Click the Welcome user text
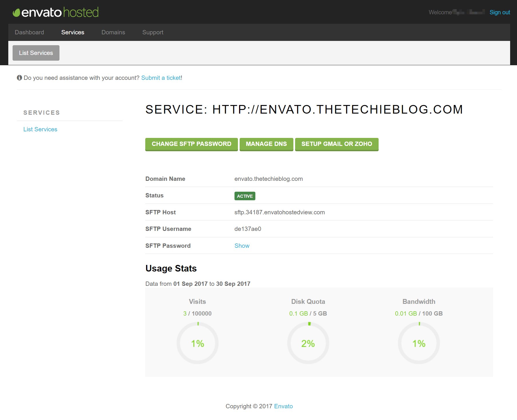The image size is (517, 420). [457, 12]
